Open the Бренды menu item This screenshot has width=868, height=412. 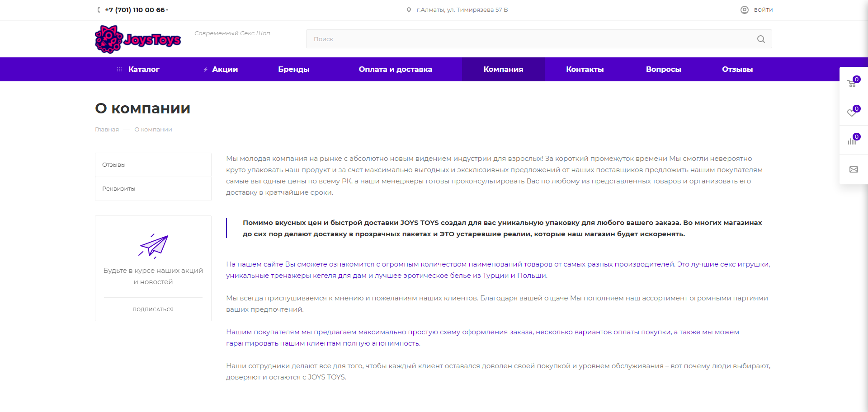[x=294, y=69]
